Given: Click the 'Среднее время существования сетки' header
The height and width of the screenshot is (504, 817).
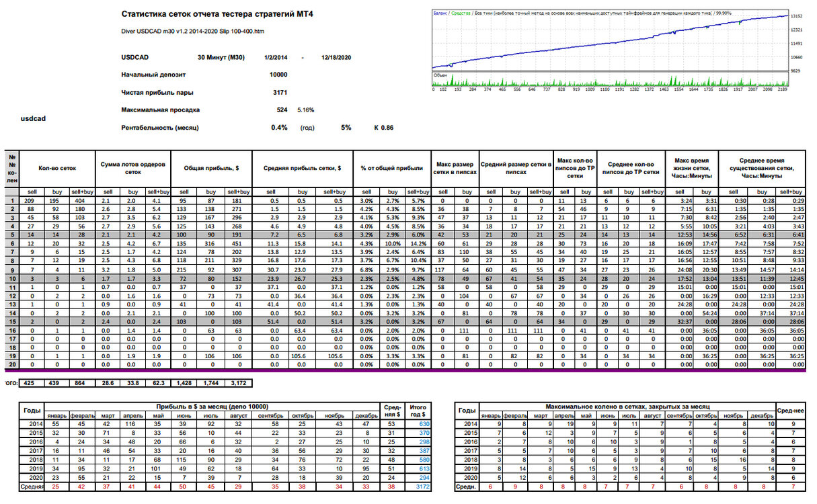Looking at the screenshot, I should pyautogui.click(x=762, y=168).
